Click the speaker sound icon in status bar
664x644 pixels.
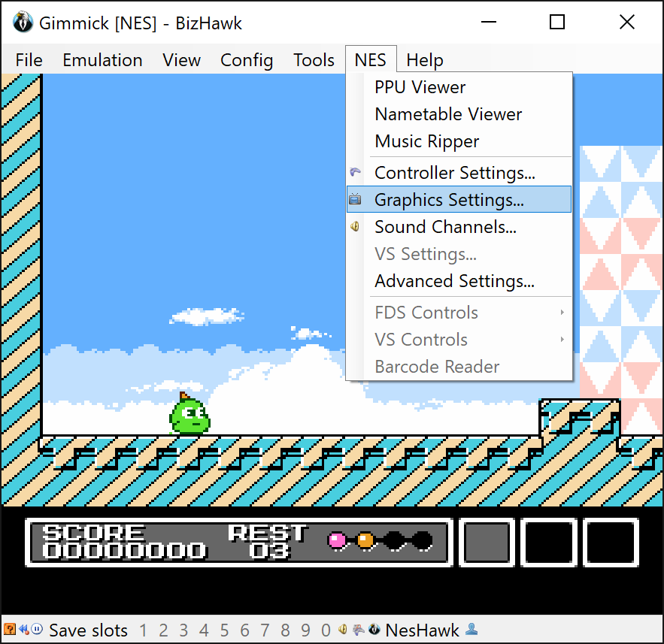tap(343, 630)
